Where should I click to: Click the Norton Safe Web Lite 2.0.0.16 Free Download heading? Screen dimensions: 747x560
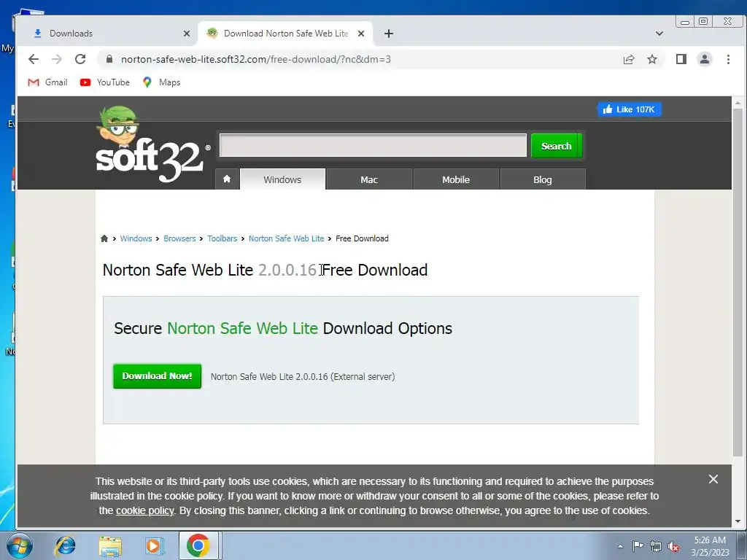coord(265,270)
